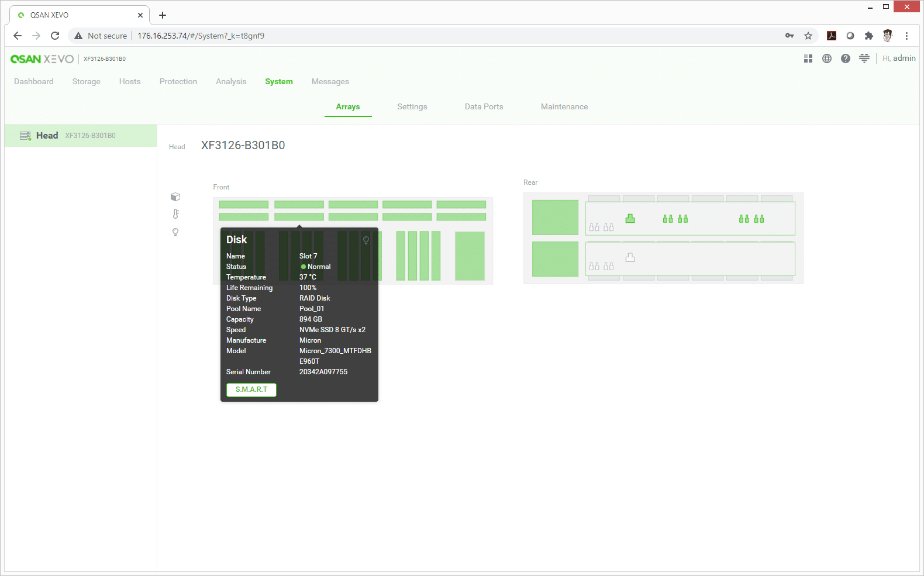Image resolution: width=924 pixels, height=576 pixels.
Task: Switch to the Settings tab
Action: point(412,107)
